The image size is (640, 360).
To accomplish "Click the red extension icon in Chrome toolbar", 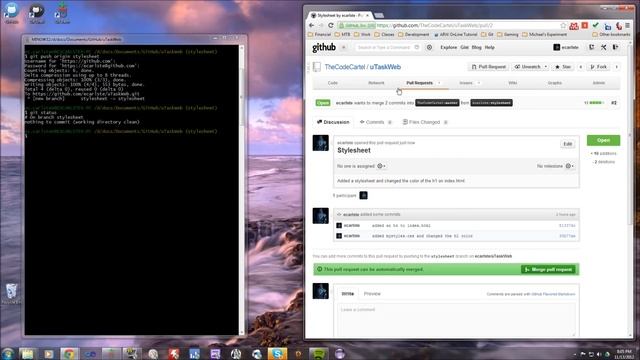I will 585,25.
